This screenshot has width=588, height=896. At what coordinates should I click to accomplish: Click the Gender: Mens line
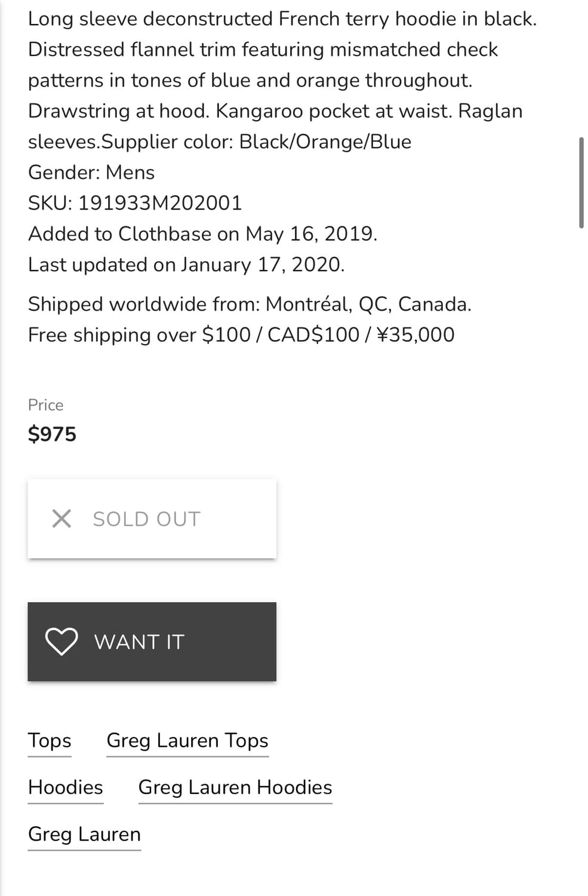[91, 173]
